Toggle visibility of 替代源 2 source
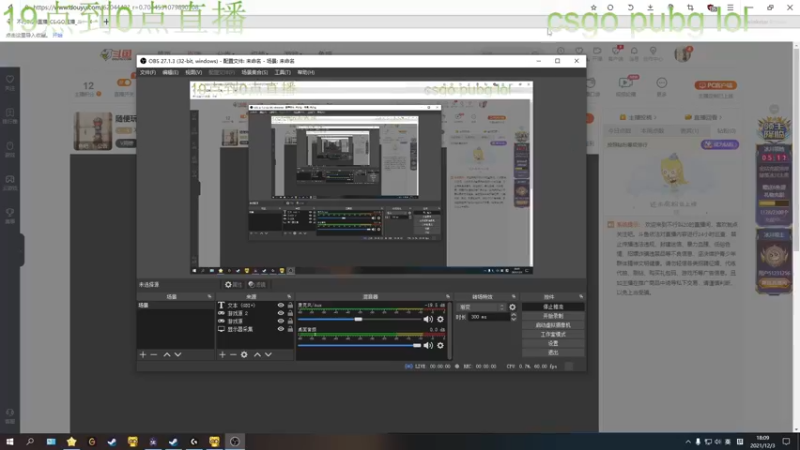The width and height of the screenshot is (800, 450). tap(281, 313)
